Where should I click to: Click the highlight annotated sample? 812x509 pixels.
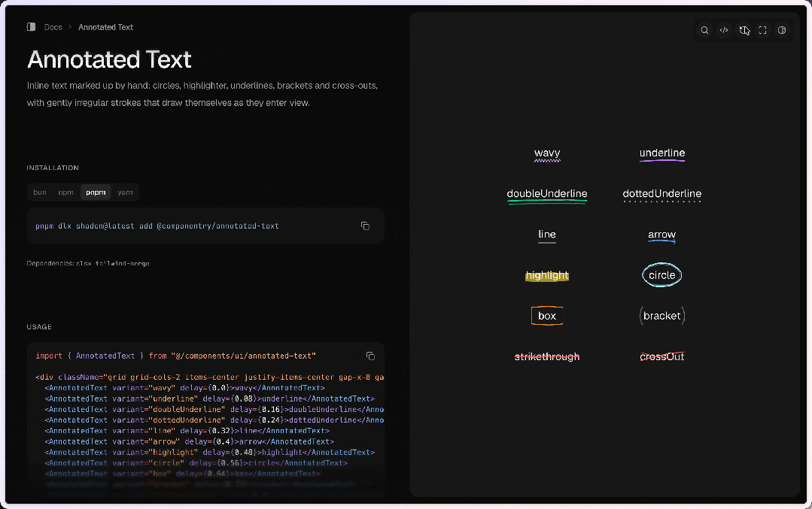[x=547, y=275]
